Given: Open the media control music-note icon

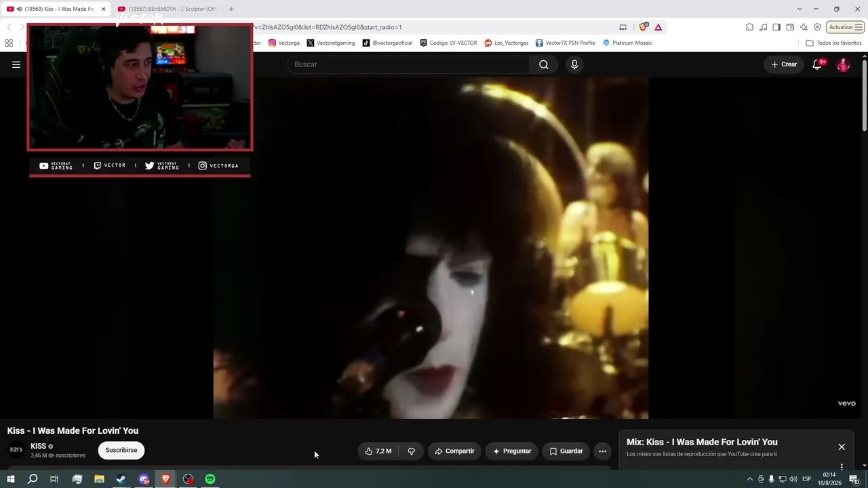Looking at the screenshot, I should point(764,27).
